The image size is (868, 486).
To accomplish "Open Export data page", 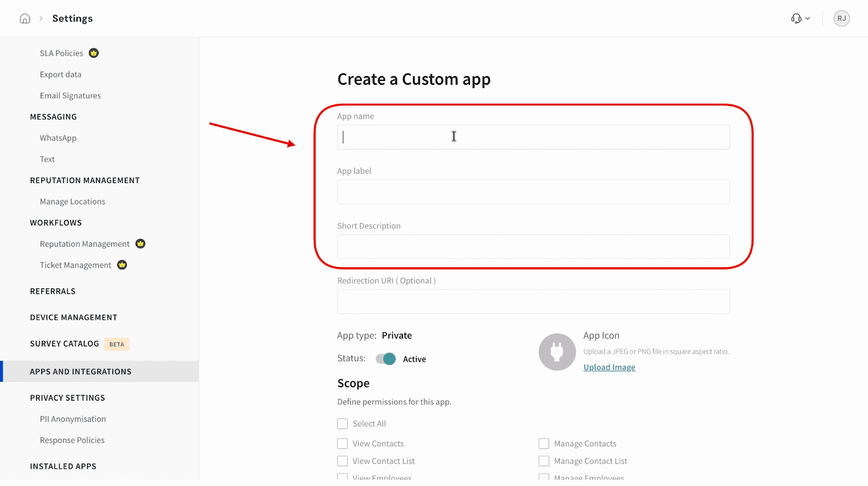I will click(60, 74).
